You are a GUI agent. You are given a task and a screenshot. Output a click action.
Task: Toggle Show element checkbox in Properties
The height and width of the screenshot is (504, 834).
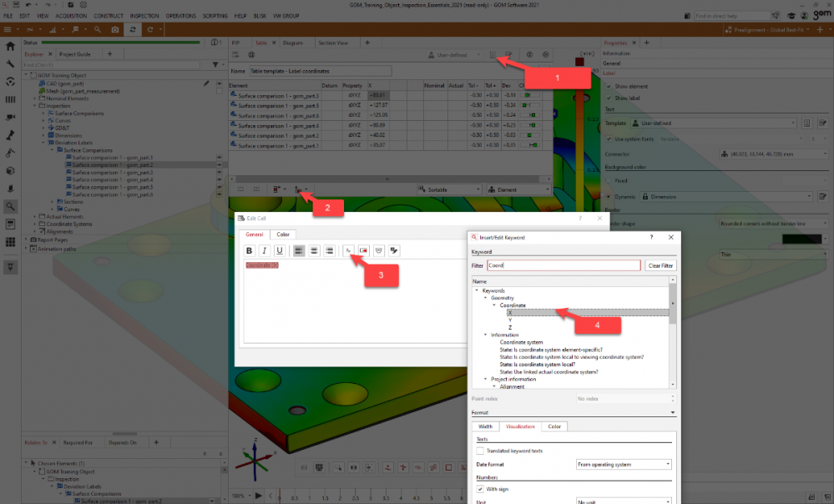tap(608, 86)
